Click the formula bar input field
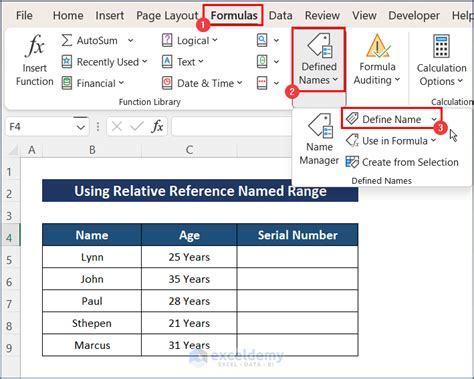This screenshot has width=474, height=379. (x=232, y=127)
